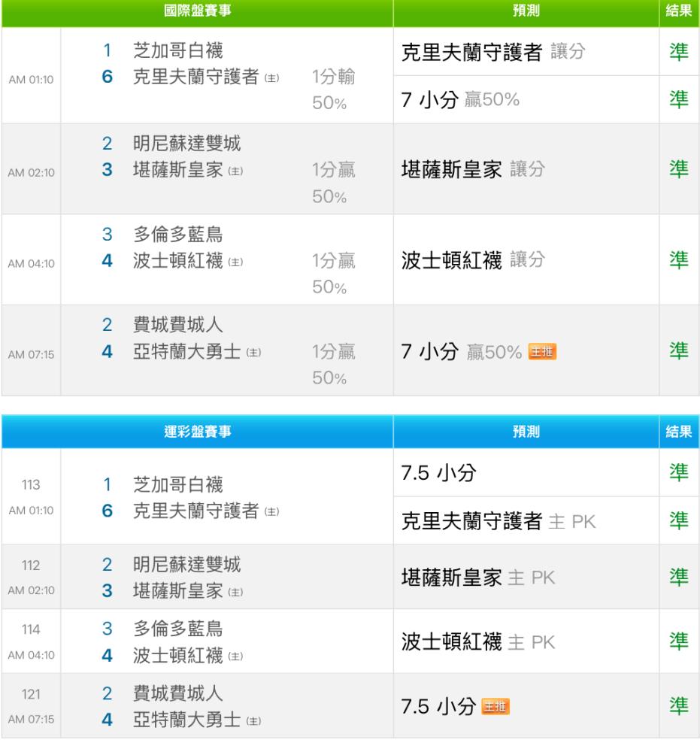
Task: Open 多倫多藍鳥 team in the 國際盤 table
Action: [178, 235]
